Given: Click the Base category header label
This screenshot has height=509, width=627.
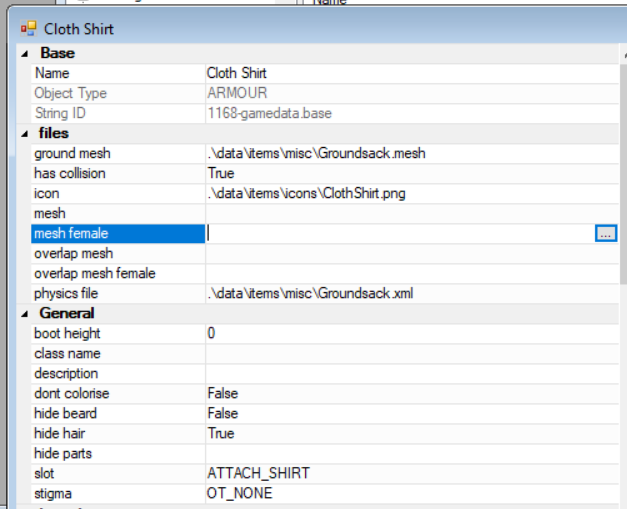Looking at the screenshot, I should (58, 53).
